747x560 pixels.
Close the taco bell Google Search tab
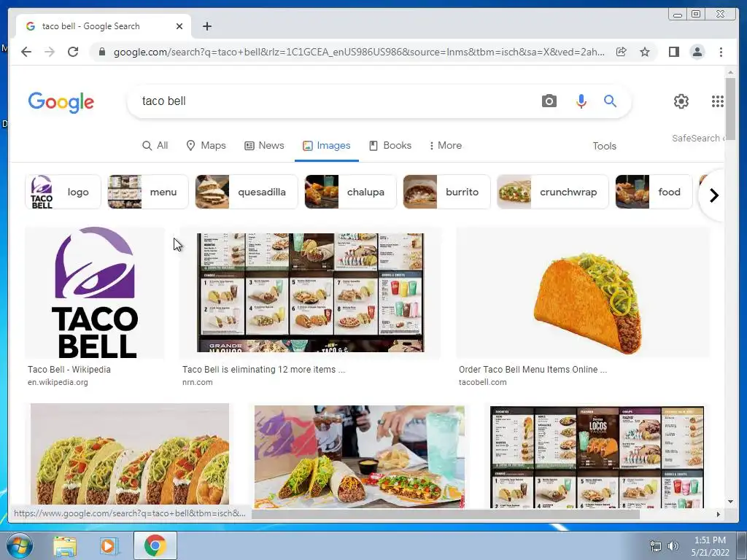(179, 26)
